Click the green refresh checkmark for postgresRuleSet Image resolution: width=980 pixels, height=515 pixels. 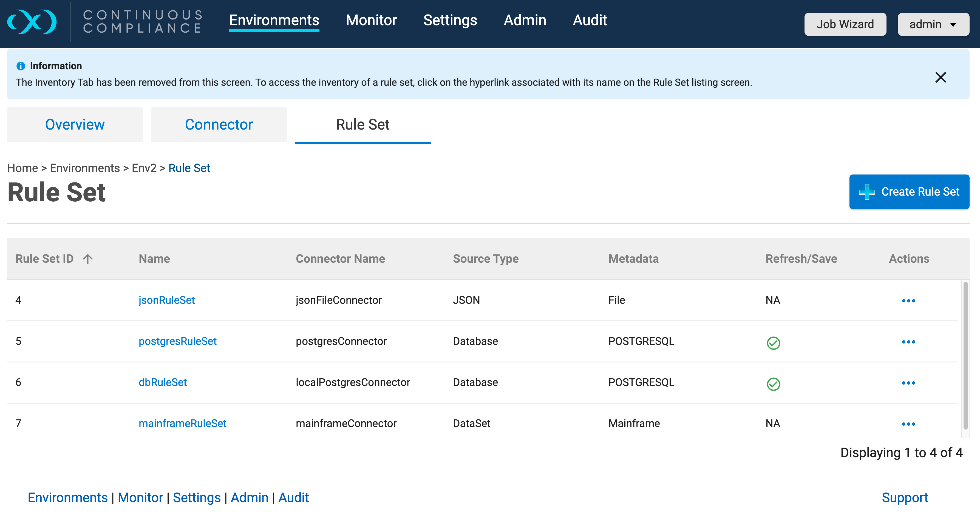coord(773,343)
